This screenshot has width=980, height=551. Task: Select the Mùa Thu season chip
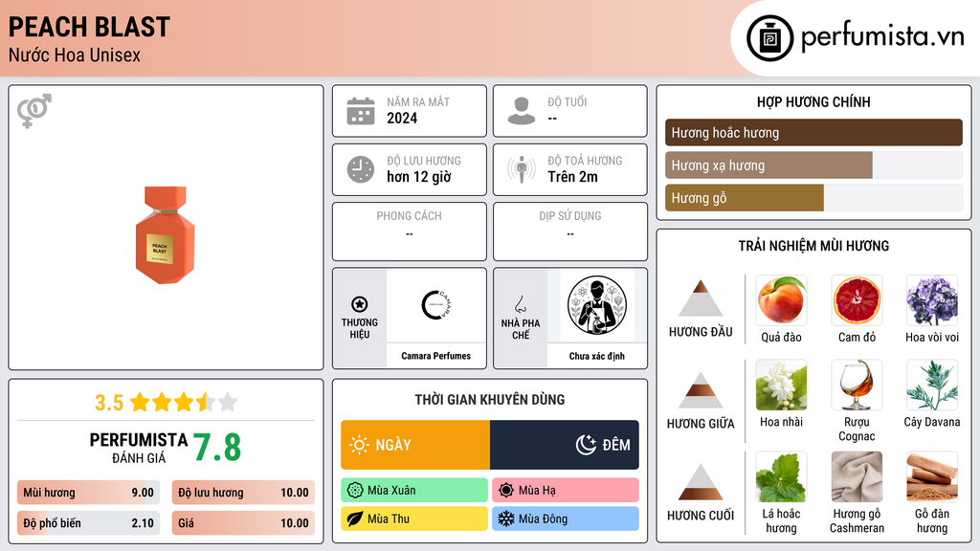[x=414, y=518]
